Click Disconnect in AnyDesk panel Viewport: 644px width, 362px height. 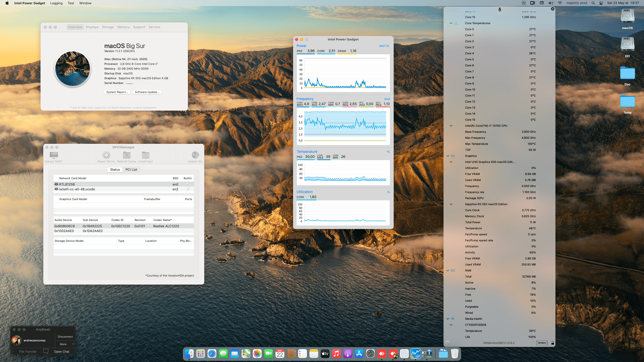65,337
